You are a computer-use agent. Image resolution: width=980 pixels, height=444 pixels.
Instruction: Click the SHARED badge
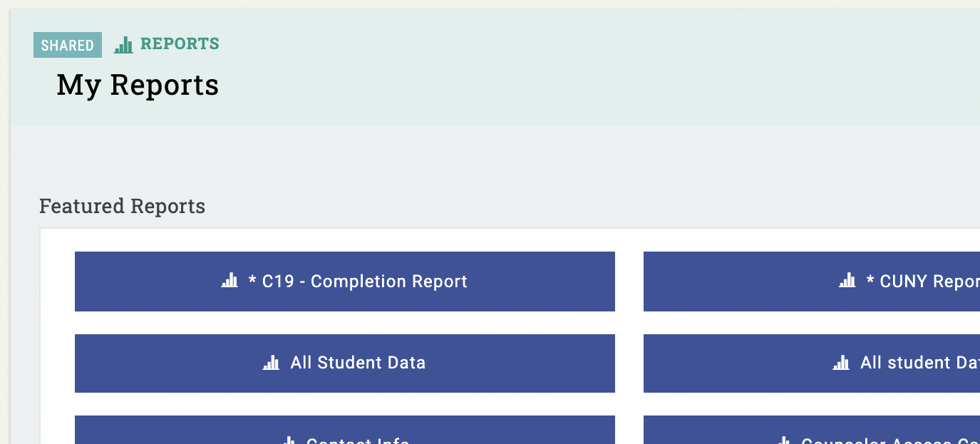click(68, 45)
